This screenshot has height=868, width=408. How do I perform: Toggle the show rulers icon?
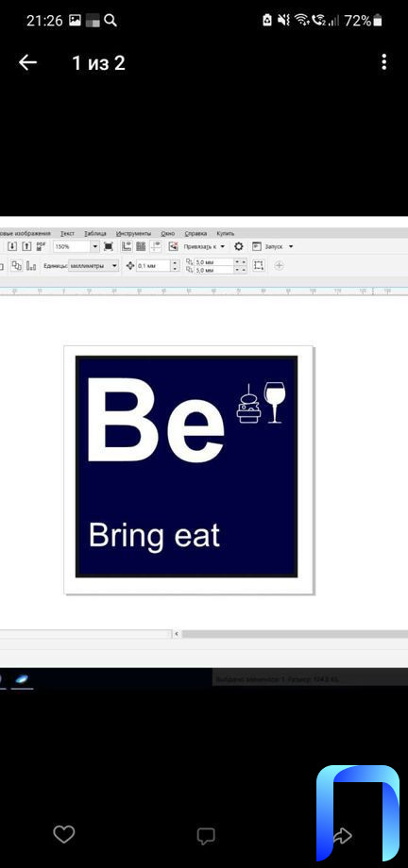click(x=127, y=246)
